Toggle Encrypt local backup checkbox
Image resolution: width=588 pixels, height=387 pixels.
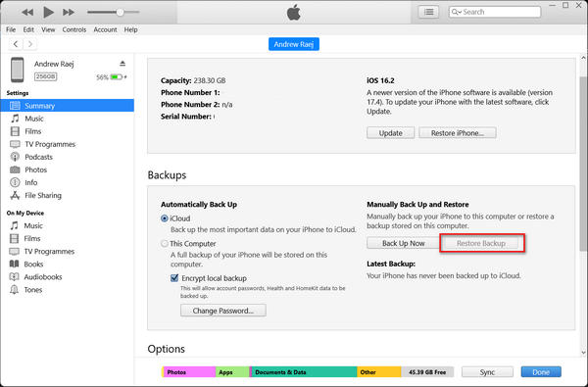click(174, 278)
